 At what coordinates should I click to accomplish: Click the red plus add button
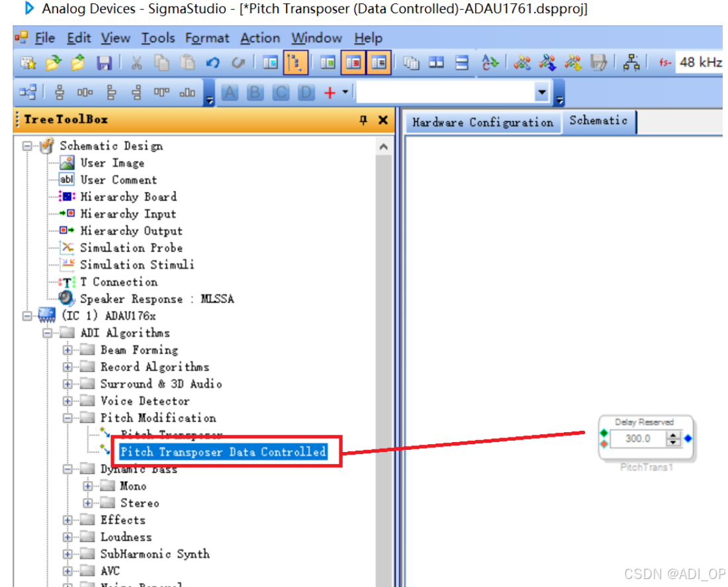click(330, 93)
